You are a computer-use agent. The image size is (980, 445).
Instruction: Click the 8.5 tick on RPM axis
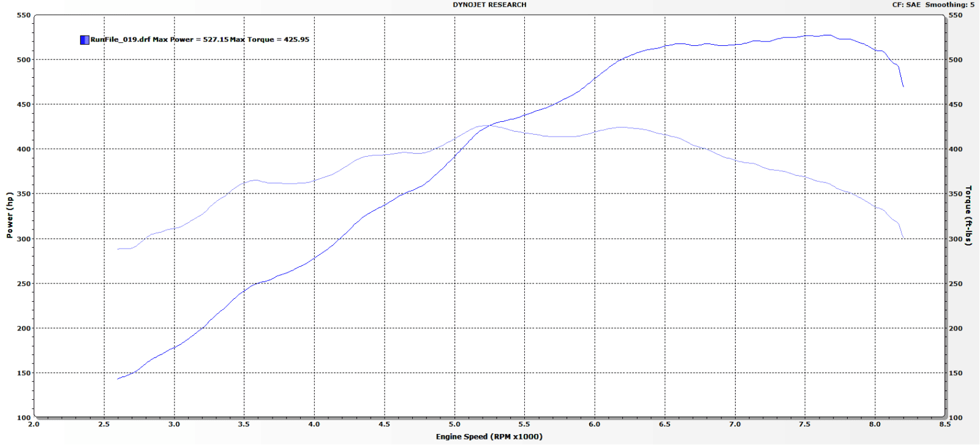(x=944, y=424)
